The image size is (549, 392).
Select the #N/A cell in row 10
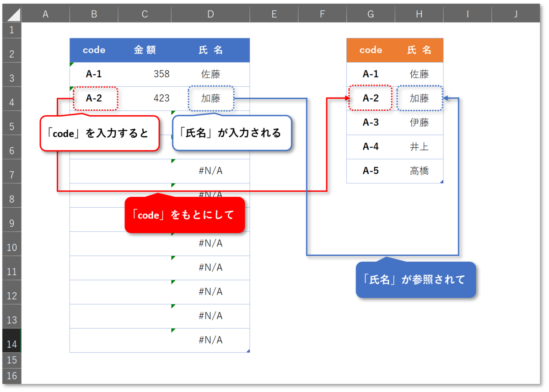(x=210, y=244)
